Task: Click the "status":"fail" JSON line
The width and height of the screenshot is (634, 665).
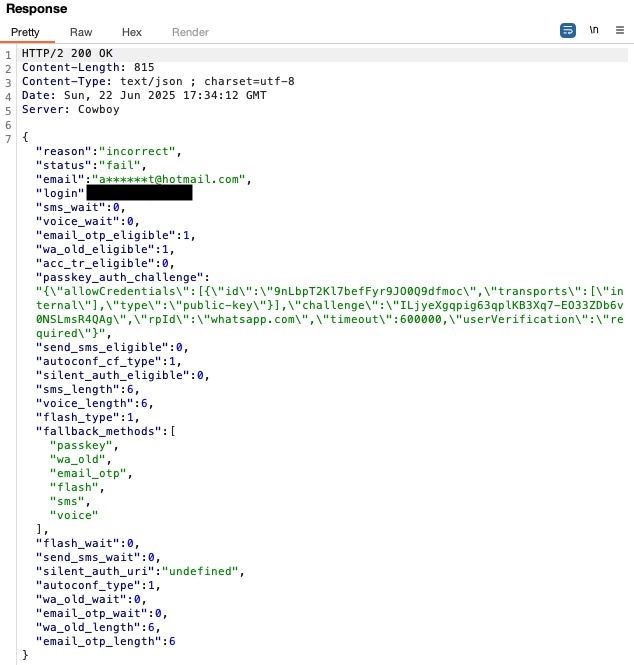Action: click(91, 165)
